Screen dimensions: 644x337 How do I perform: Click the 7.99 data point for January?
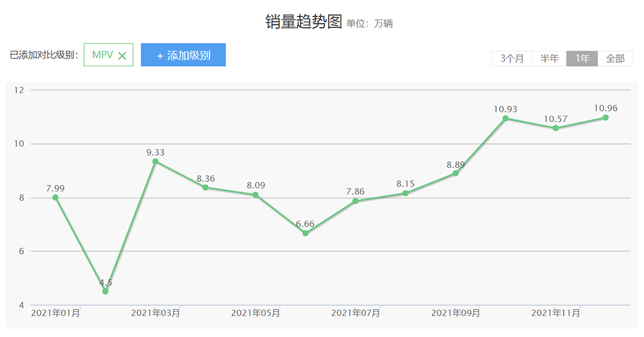(55, 197)
